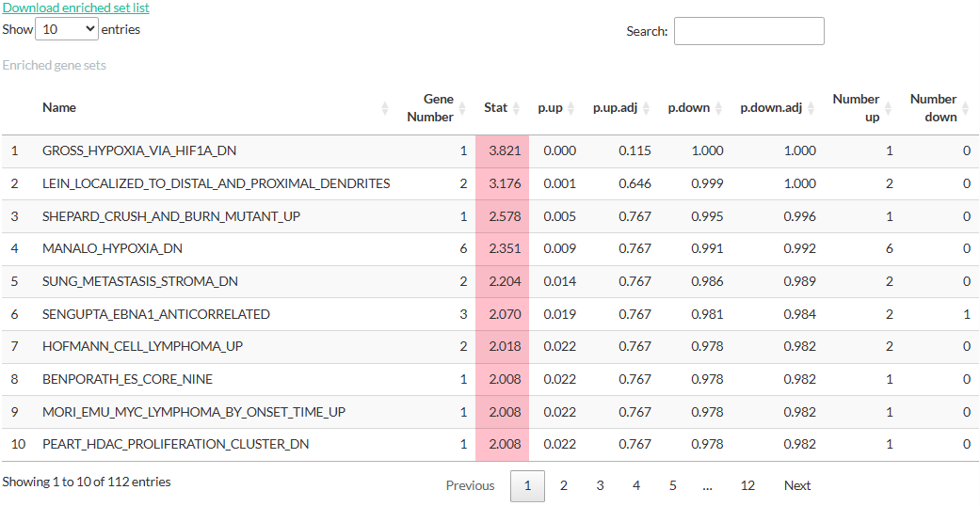Viewport: 980px width, 506px height.
Task: Sort by p.up.adj column arrows
Action: (x=646, y=108)
